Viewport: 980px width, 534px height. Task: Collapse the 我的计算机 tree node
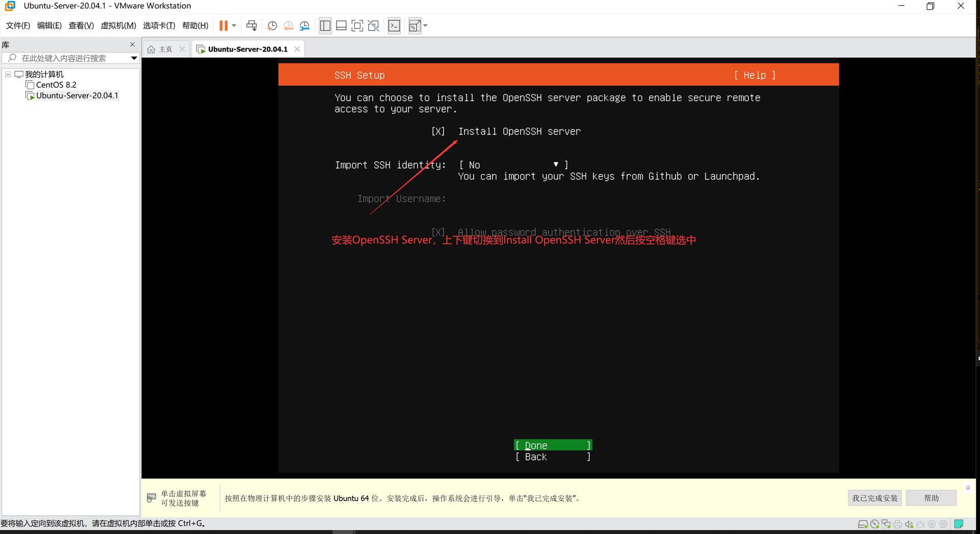click(8, 74)
